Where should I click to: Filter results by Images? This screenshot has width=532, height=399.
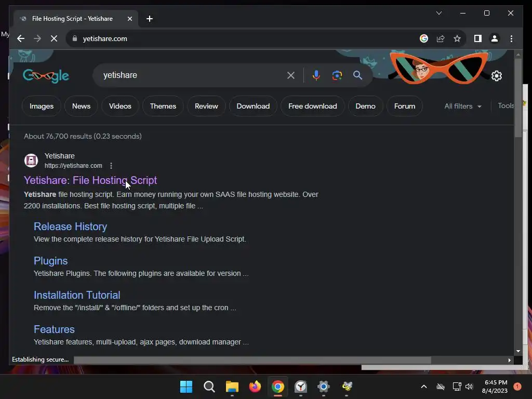[x=42, y=106]
